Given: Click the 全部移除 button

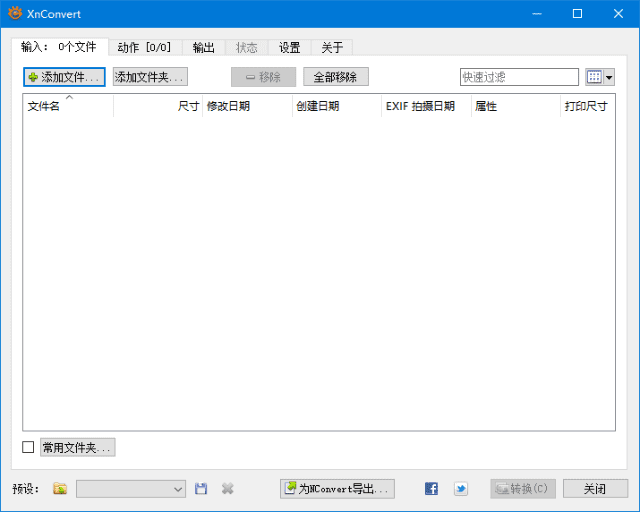Looking at the screenshot, I should 335,77.
